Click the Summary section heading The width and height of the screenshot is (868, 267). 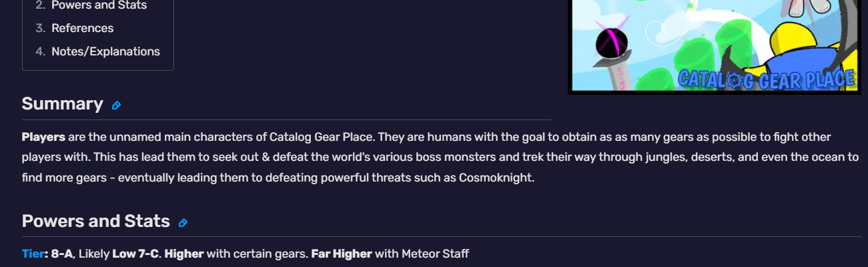62,104
